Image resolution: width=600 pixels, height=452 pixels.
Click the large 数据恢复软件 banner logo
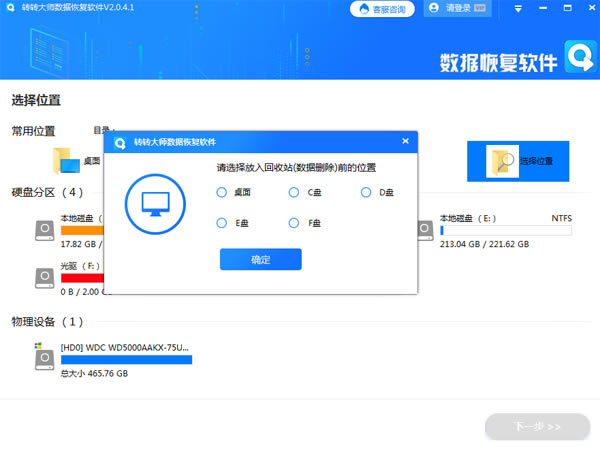(x=581, y=56)
